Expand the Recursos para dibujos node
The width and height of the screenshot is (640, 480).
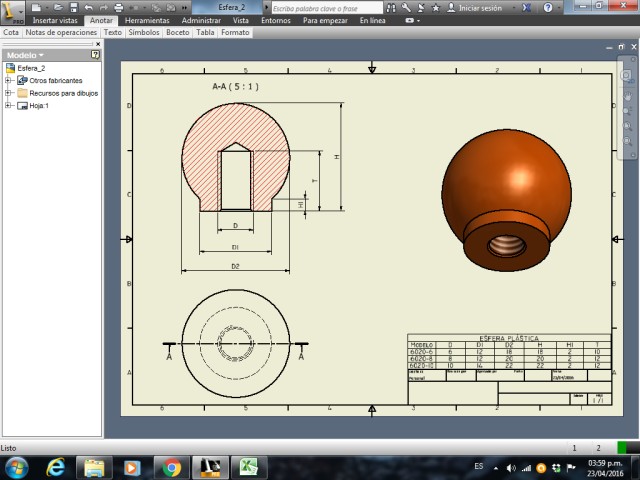click(x=8, y=93)
